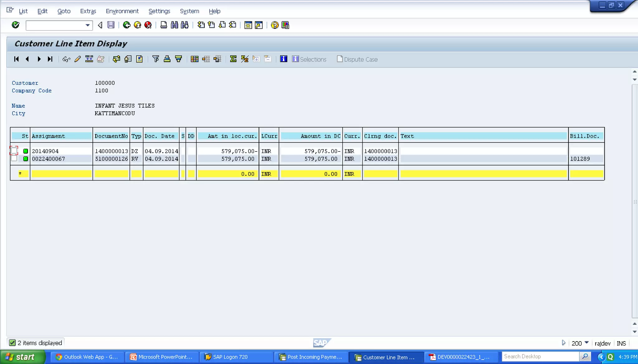
Task: Click the Generate Shortcut icon
Action: pos(259,25)
